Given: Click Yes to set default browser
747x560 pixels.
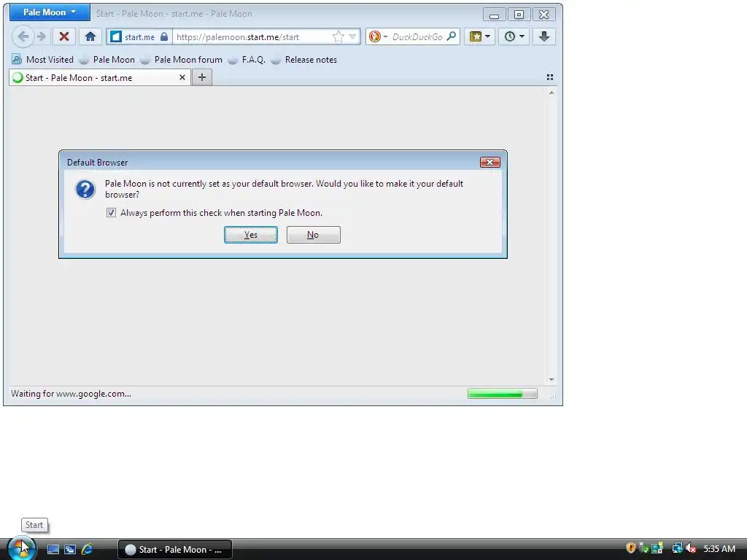Looking at the screenshot, I should click(251, 235).
